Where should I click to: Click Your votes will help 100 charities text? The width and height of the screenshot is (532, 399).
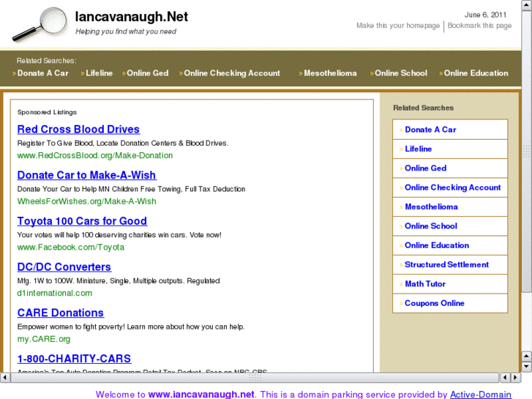[x=119, y=235]
